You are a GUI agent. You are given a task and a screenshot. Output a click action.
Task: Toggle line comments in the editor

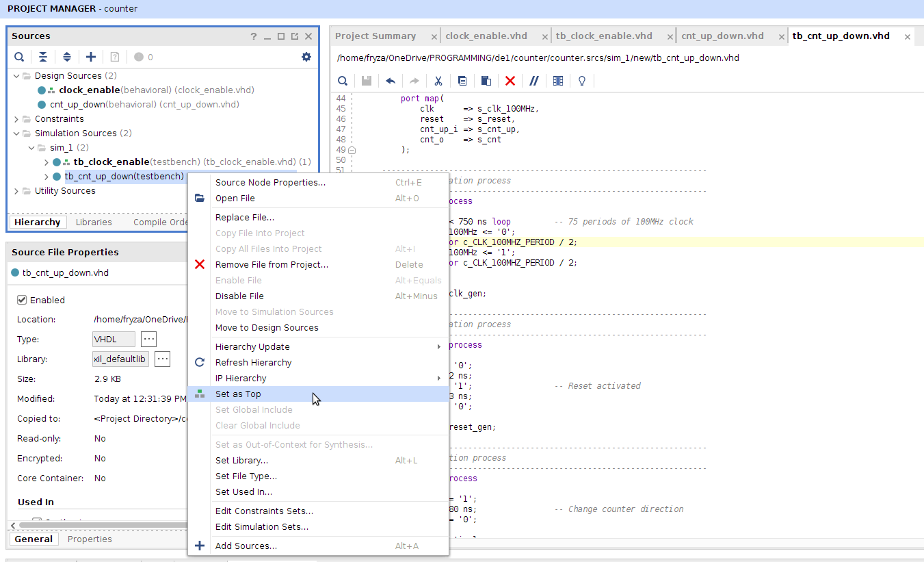(534, 81)
